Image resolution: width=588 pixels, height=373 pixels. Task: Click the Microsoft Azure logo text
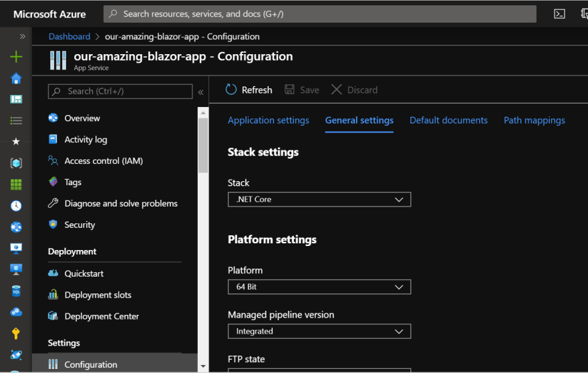tap(49, 14)
